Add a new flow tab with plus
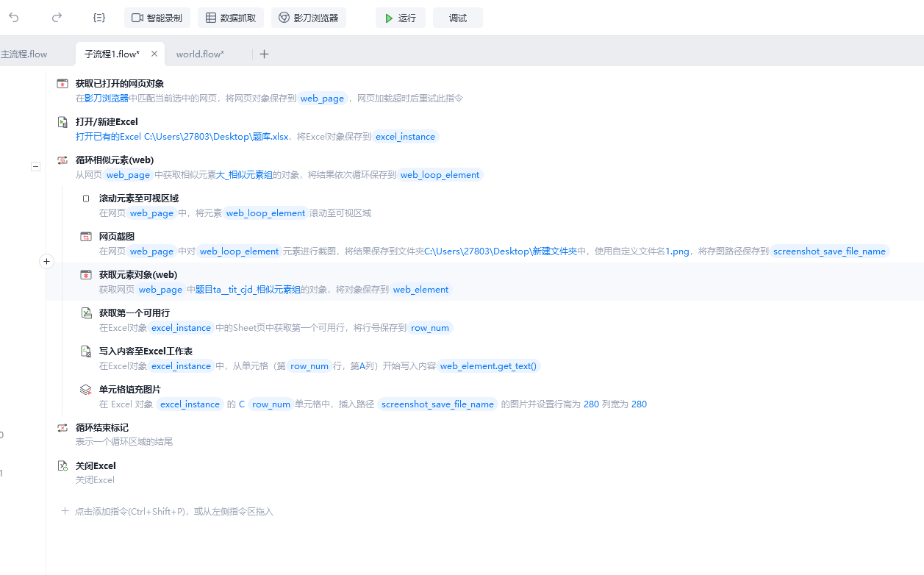 click(x=265, y=54)
